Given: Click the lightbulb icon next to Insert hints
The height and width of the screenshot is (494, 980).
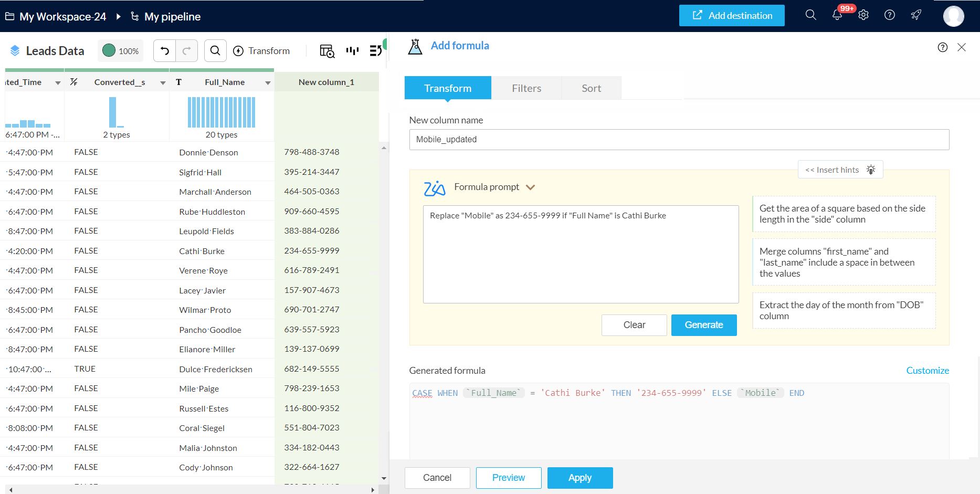Looking at the screenshot, I should tap(871, 170).
